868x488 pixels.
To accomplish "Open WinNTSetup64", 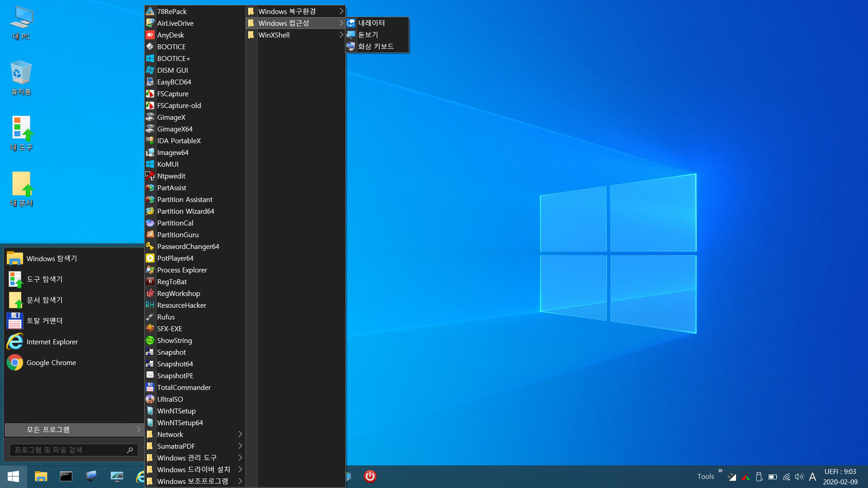I will (x=195, y=422).
